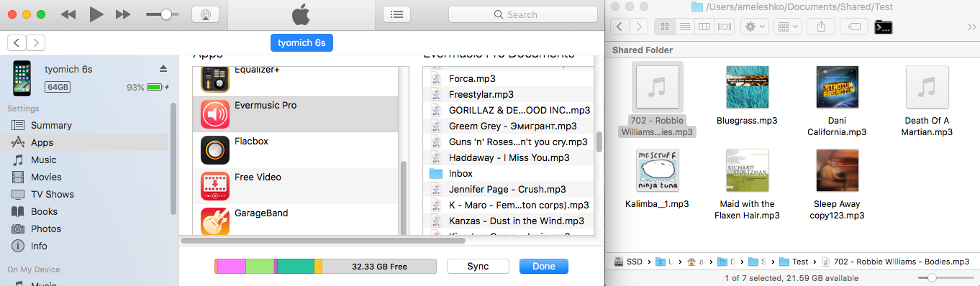The image size is (980, 286).
Task: Open the Finder Action gear dropdown
Action: 754,27
